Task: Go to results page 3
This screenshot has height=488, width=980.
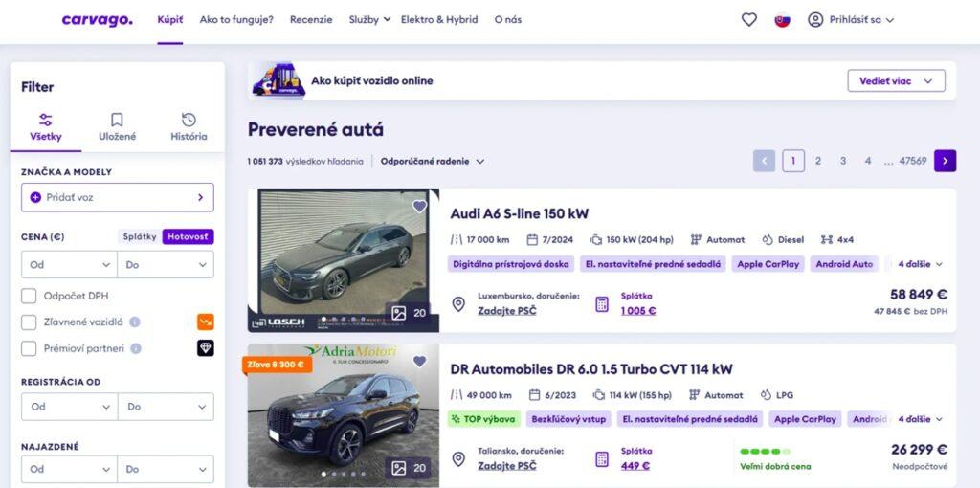Action: point(842,161)
